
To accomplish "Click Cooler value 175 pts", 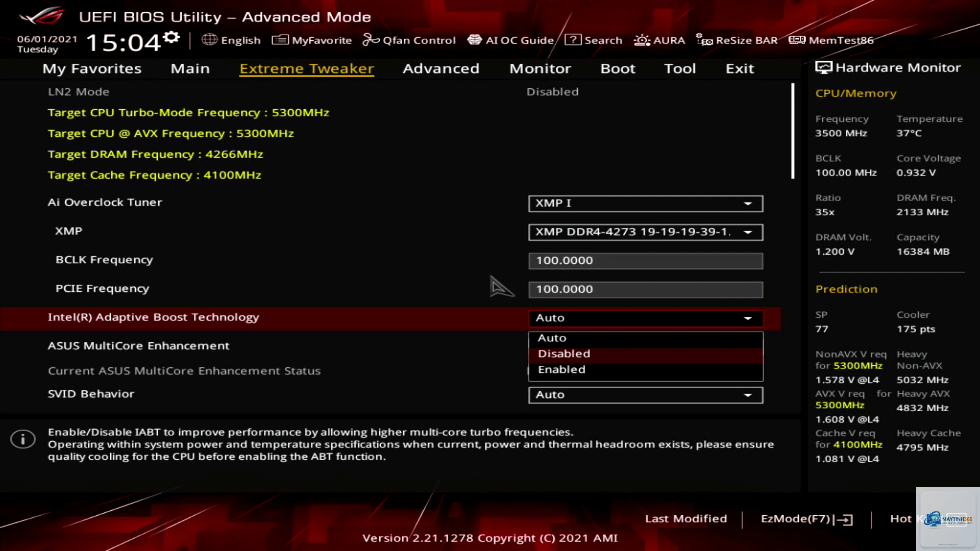I will pyautogui.click(x=916, y=329).
